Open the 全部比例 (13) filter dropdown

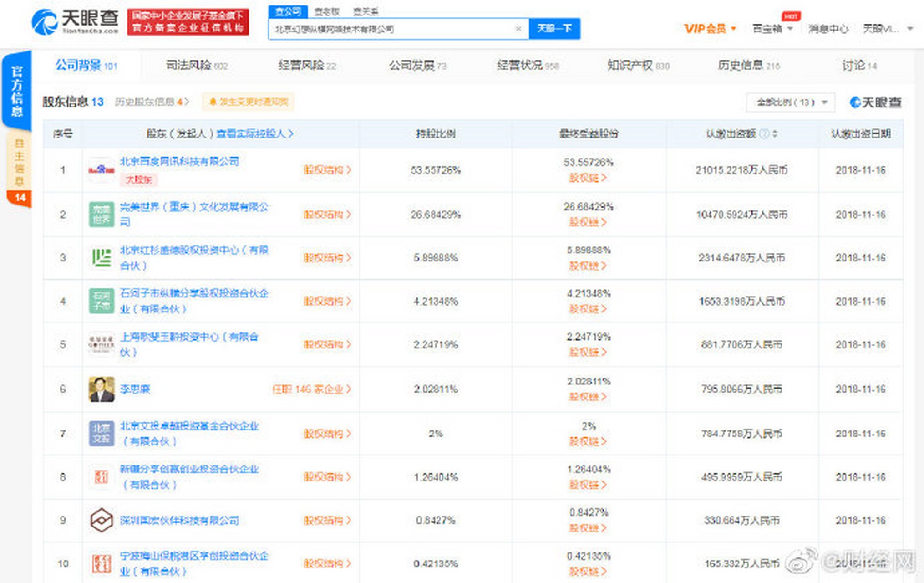coord(791,102)
